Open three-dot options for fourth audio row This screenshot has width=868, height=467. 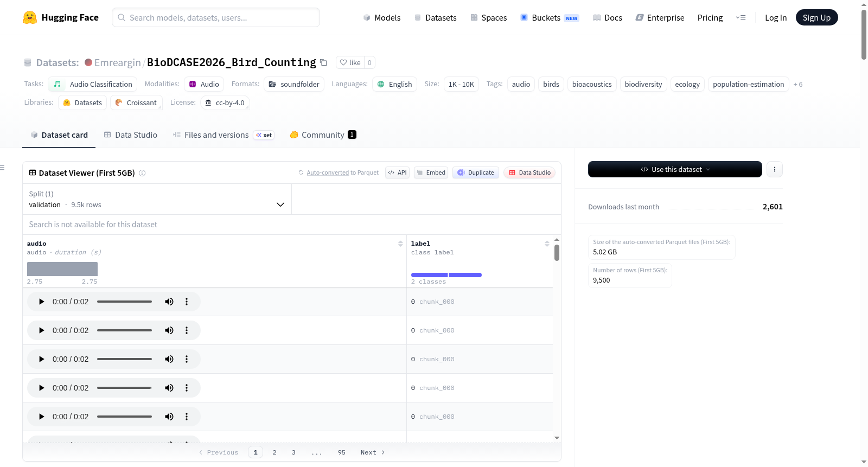187,388
